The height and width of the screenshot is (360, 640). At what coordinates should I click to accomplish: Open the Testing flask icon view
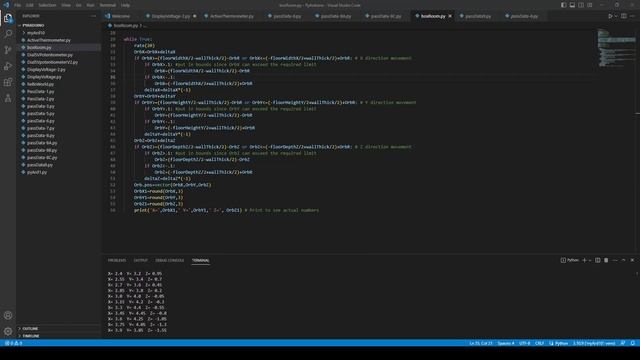(x=8, y=98)
